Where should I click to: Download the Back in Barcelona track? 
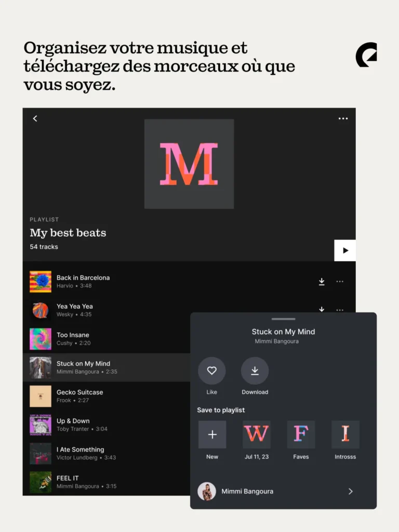tap(322, 282)
